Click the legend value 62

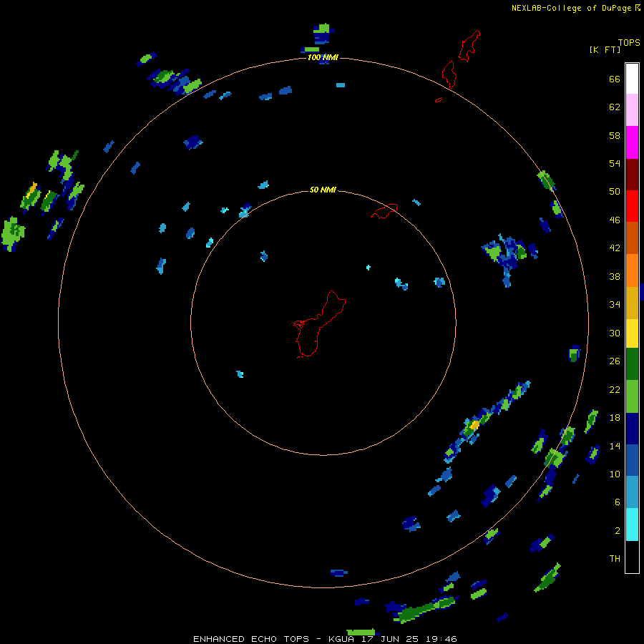[x=615, y=107]
